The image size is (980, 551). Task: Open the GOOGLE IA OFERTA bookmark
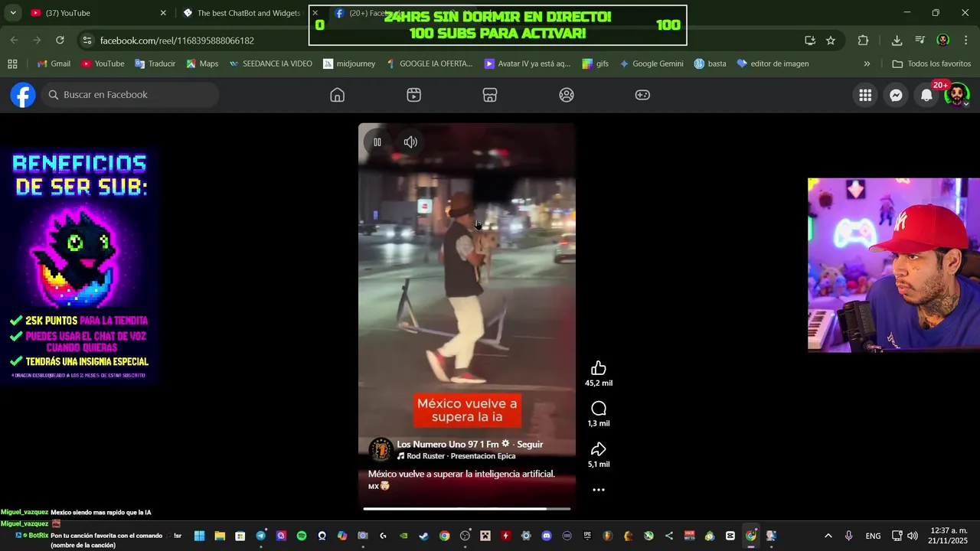(429, 64)
